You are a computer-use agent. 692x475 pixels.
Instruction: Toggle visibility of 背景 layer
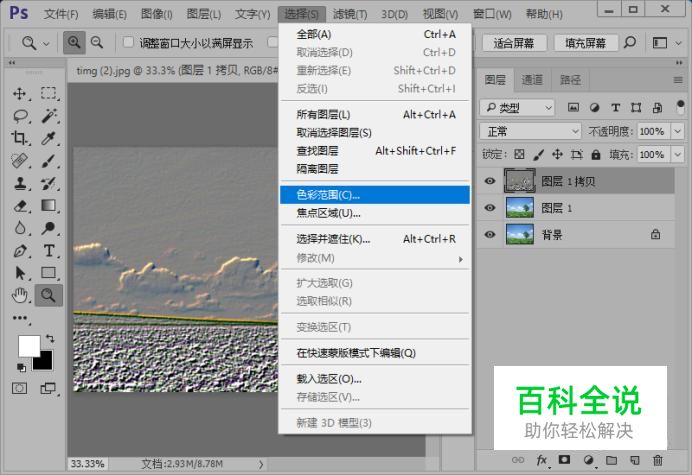pos(490,235)
